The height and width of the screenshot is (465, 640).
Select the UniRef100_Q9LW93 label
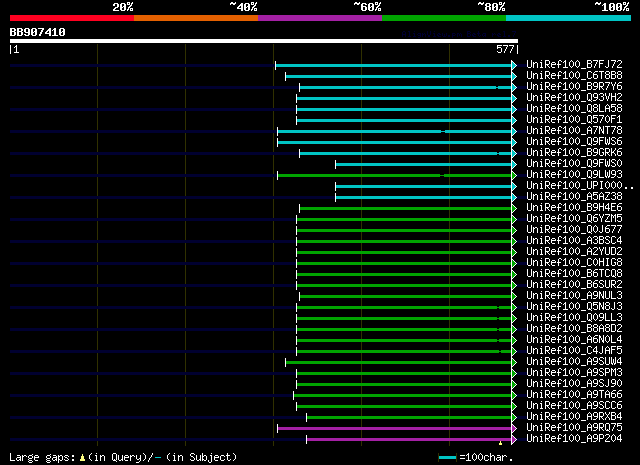574,174
